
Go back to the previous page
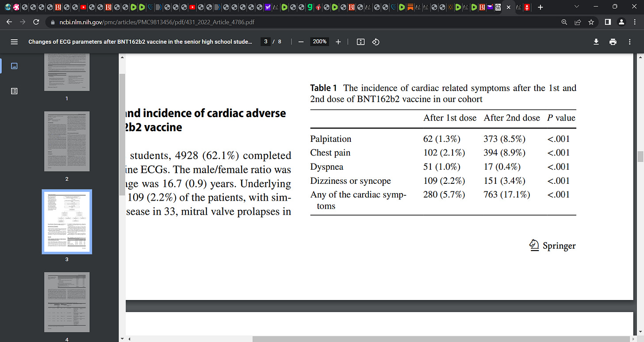10,22
